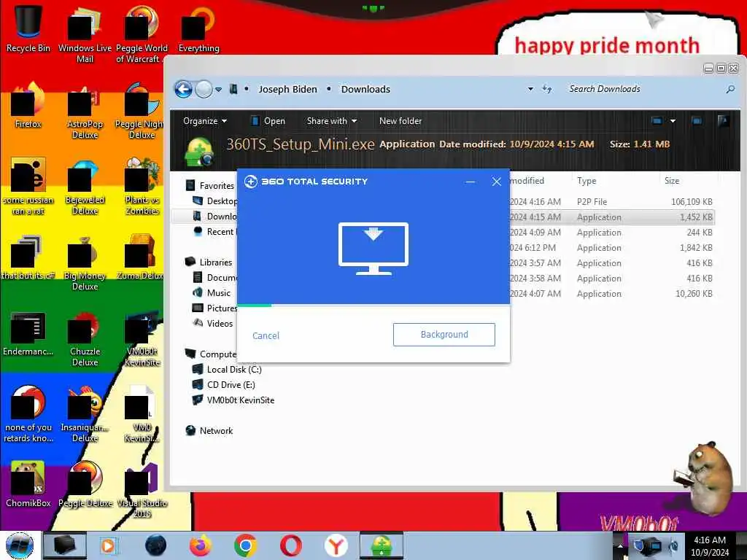
Task: Launch Everything desktop shortcut
Action: 198,28
